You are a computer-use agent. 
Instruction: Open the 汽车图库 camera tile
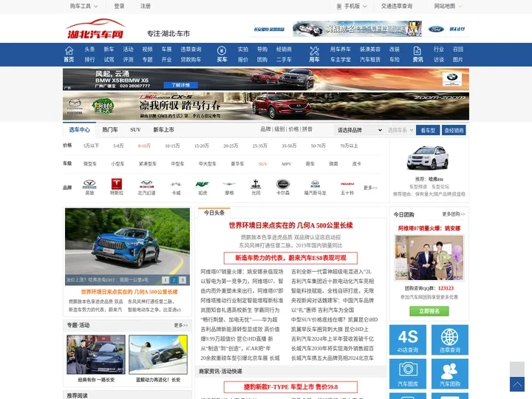(x=408, y=374)
